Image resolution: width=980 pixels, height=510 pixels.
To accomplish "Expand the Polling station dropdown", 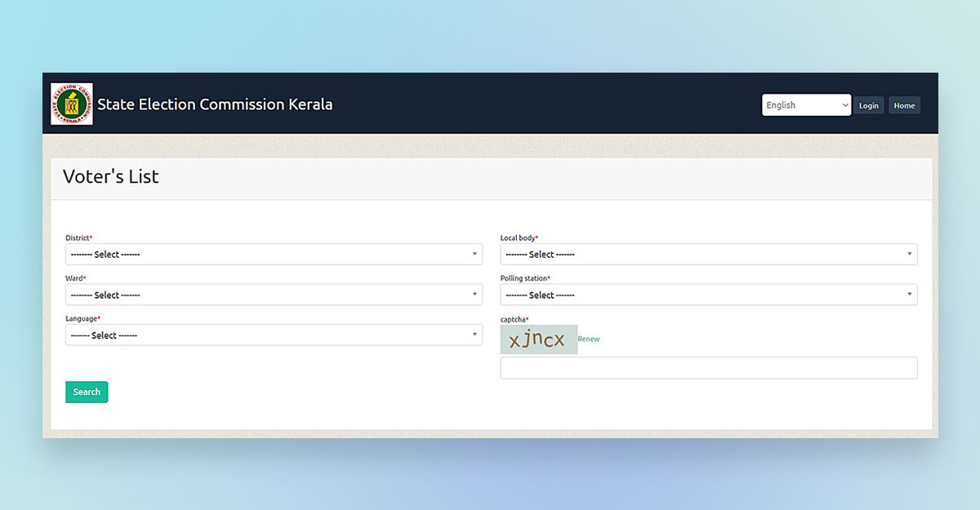I will (708, 295).
